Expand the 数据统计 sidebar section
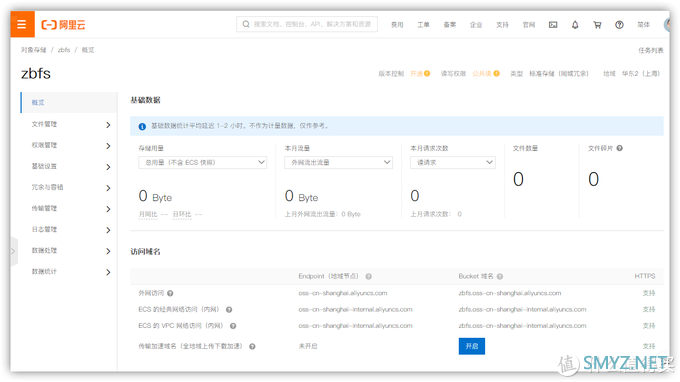This screenshot has height=382, width=680. [x=69, y=272]
